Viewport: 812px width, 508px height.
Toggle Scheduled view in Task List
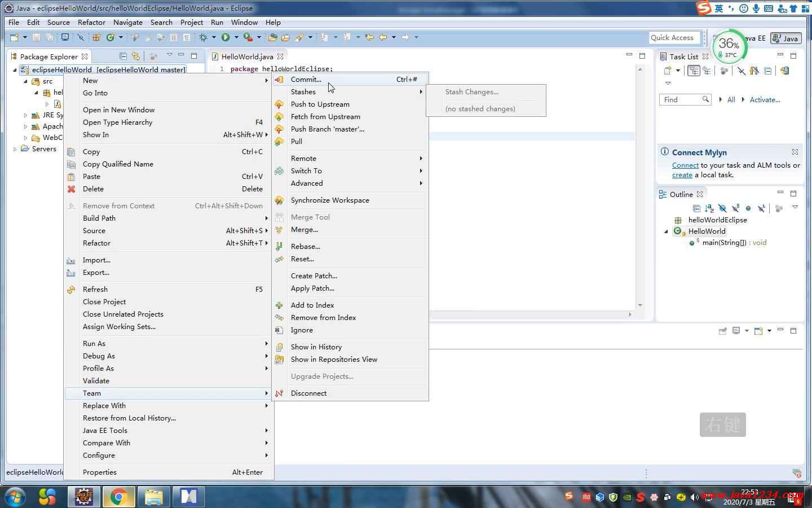pos(706,71)
